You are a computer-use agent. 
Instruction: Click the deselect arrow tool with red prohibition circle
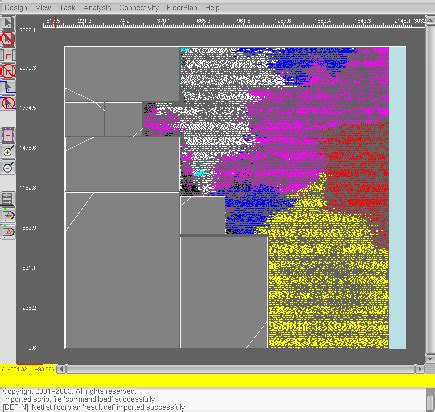(7, 39)
